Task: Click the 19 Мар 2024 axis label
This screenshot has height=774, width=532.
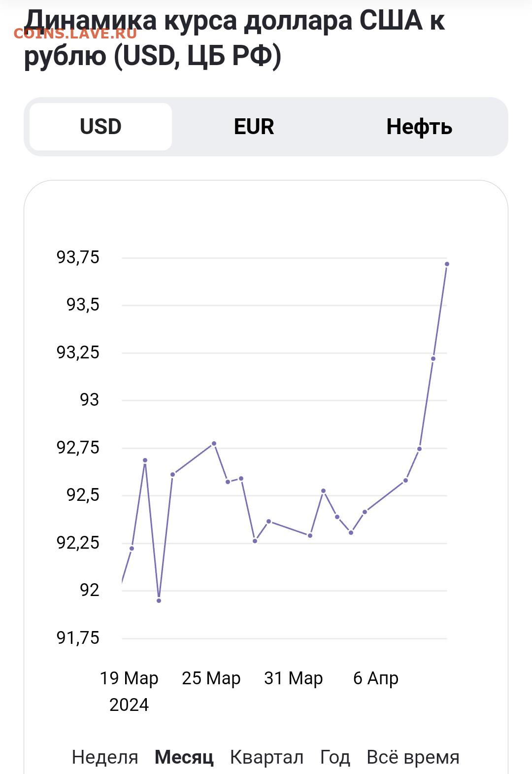Action: coord(129,691)
